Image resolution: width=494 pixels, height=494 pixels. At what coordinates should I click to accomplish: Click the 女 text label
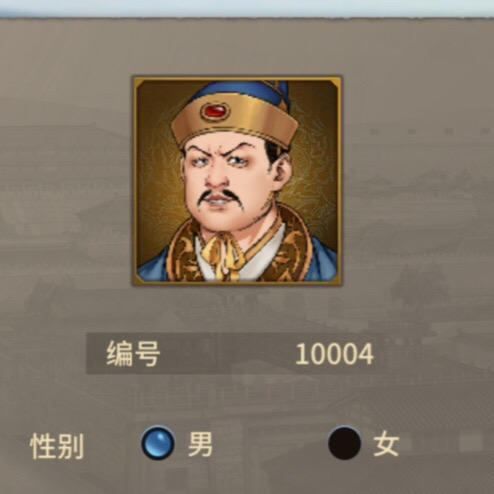point(386,444)
